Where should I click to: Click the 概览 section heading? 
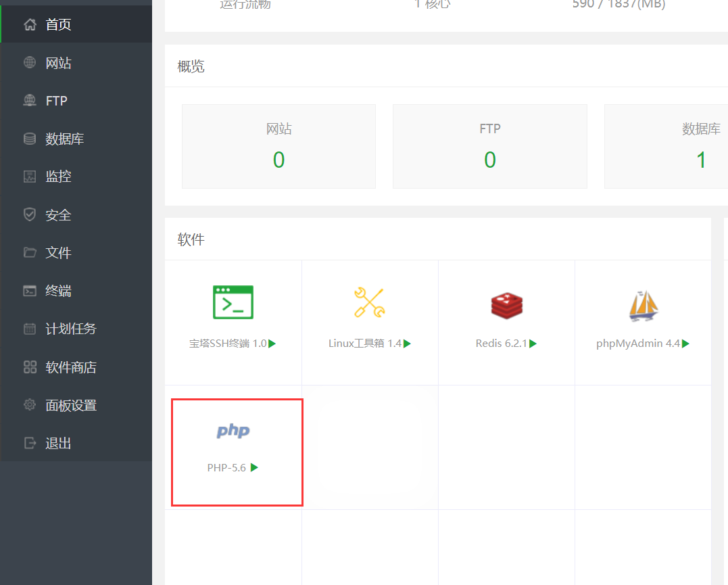pos(191,66)
